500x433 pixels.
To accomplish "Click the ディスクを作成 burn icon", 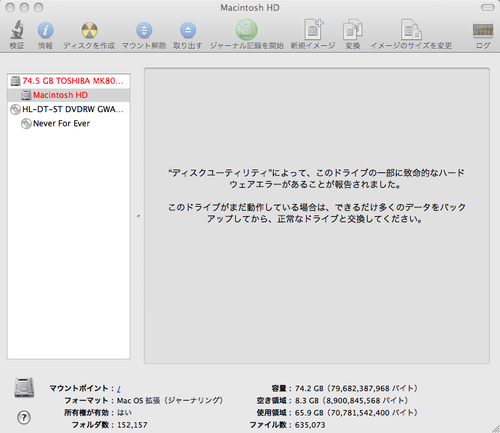I will 89,30.
